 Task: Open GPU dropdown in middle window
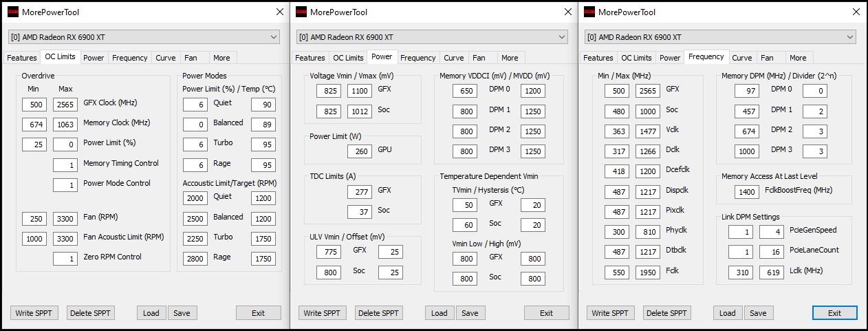[432, 37]
